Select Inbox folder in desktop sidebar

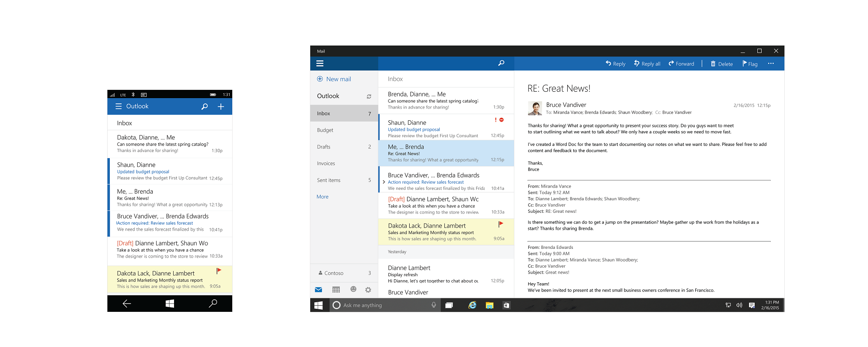(344, 113)
